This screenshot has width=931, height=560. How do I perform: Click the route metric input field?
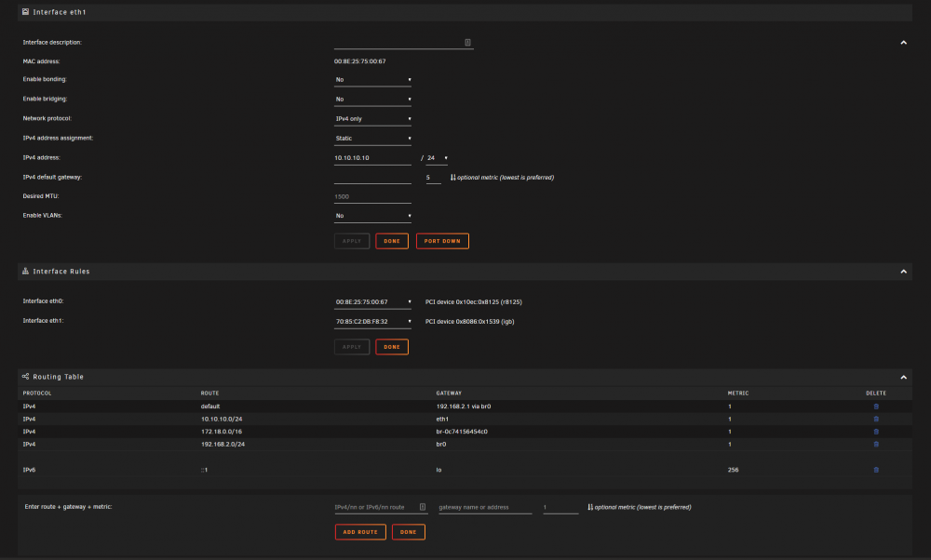(560, 507)
